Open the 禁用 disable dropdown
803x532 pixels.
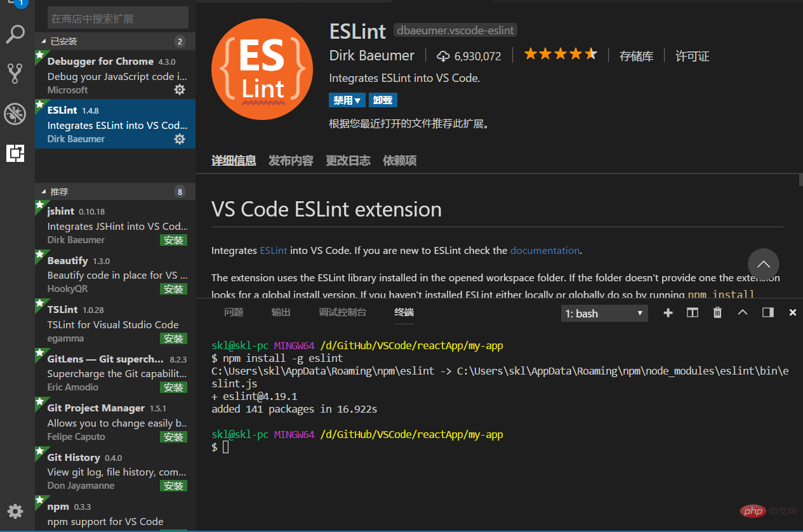pyautogui.click(x=347, y=100)
